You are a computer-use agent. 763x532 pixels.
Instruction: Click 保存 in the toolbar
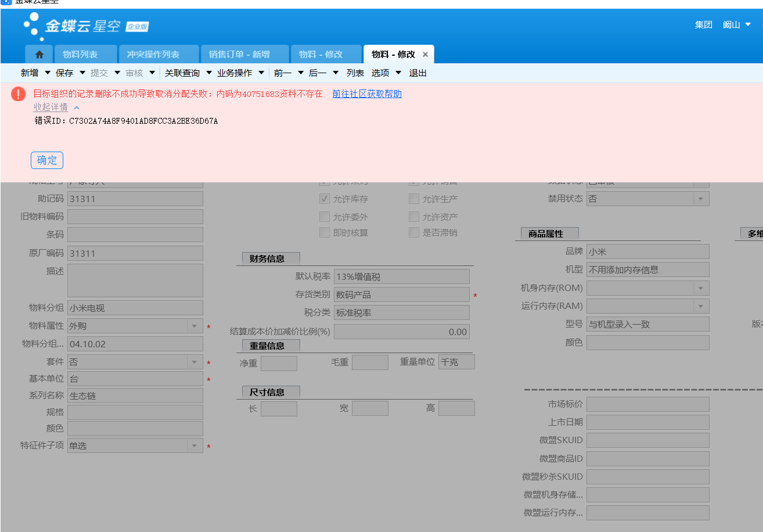(64, 73)
